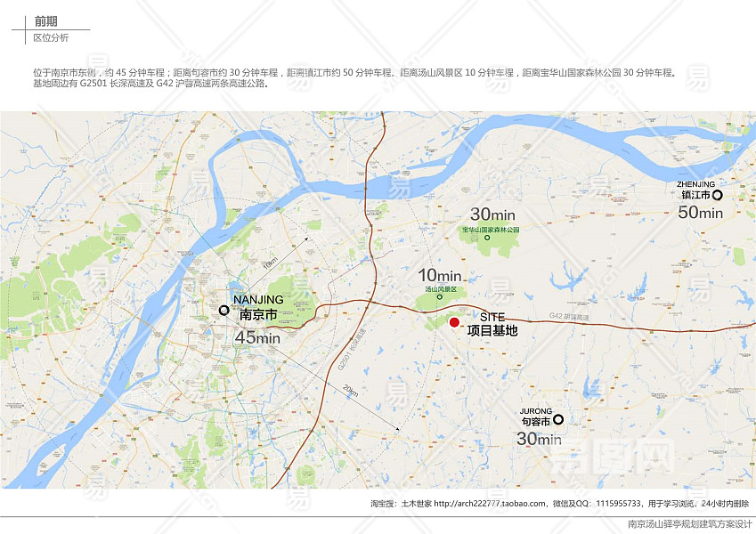Click the 汤山风景区 green location marker
Viewport: 756px width, 534px height.
[x=439, y=297]
